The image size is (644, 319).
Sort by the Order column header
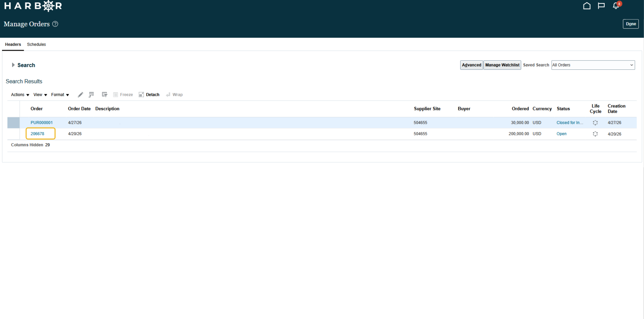[37, 109]
